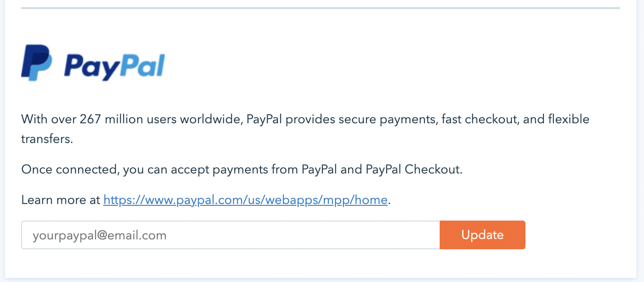Focus the yourpaypal@email.com input field
This screenshot has height=282, width=644.
pyautogui.click(x=230, y=235)
